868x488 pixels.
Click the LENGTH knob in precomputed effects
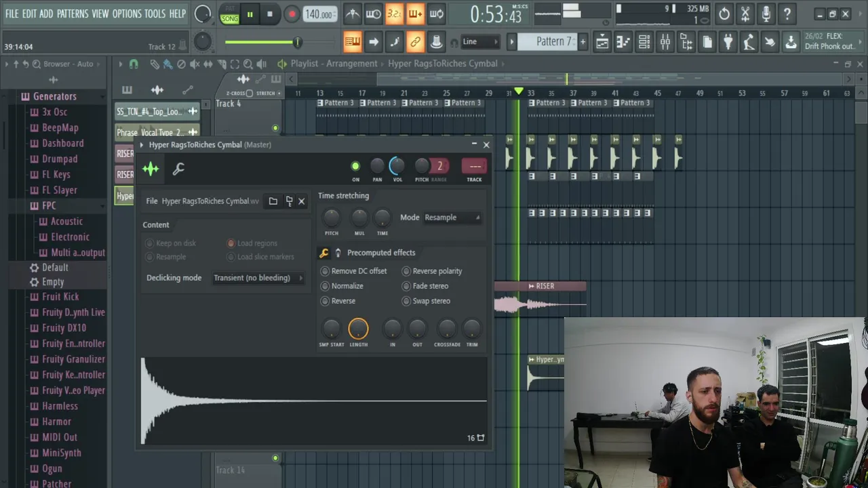pos(358,329)
